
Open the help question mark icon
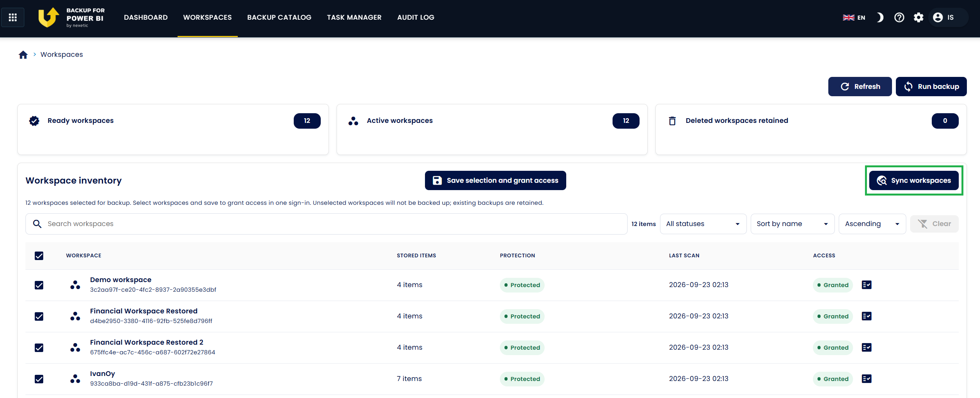pos(899,17)
